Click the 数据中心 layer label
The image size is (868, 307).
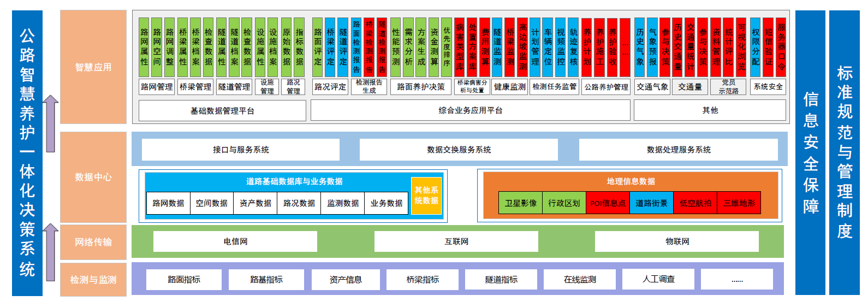[93, 177]
